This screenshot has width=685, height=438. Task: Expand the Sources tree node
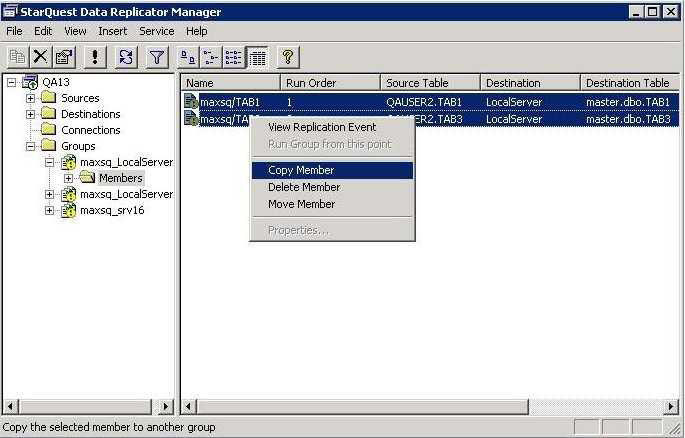30,98
